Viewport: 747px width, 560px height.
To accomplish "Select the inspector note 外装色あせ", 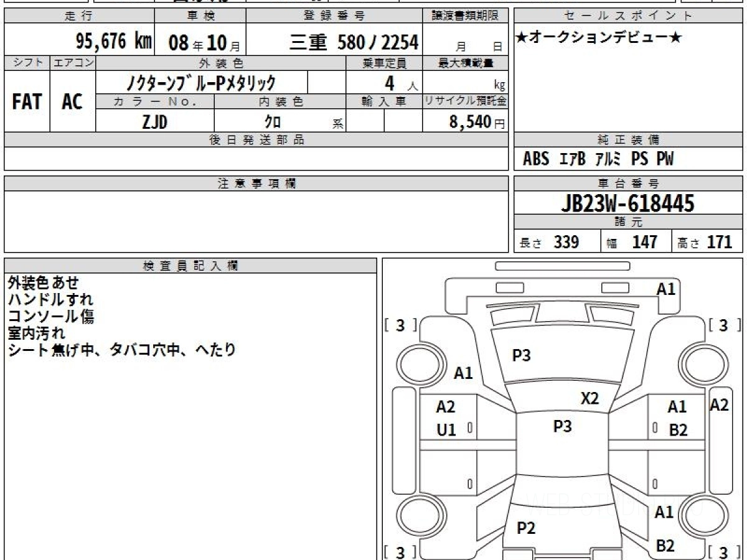I will [x=44, y=283].
